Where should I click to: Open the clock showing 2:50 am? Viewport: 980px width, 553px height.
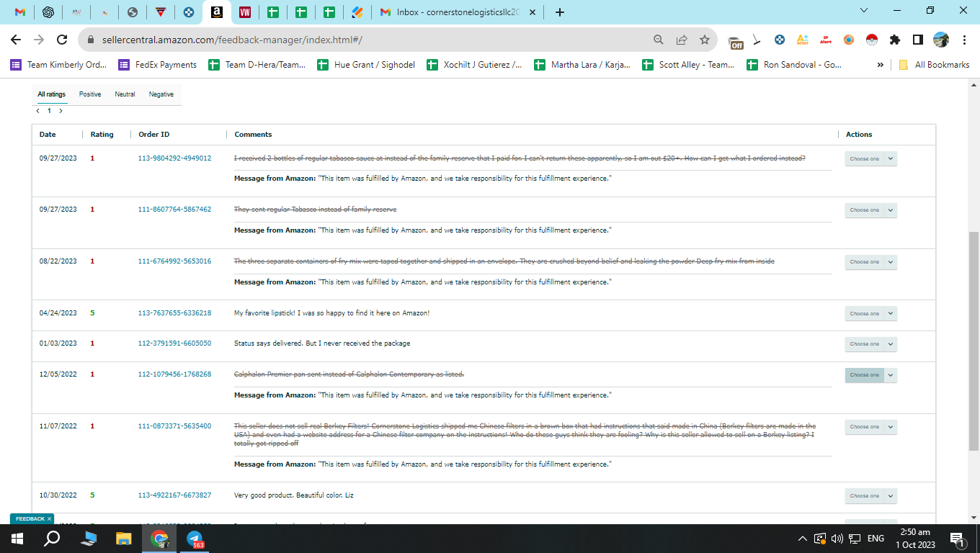[x=914, y=539]
